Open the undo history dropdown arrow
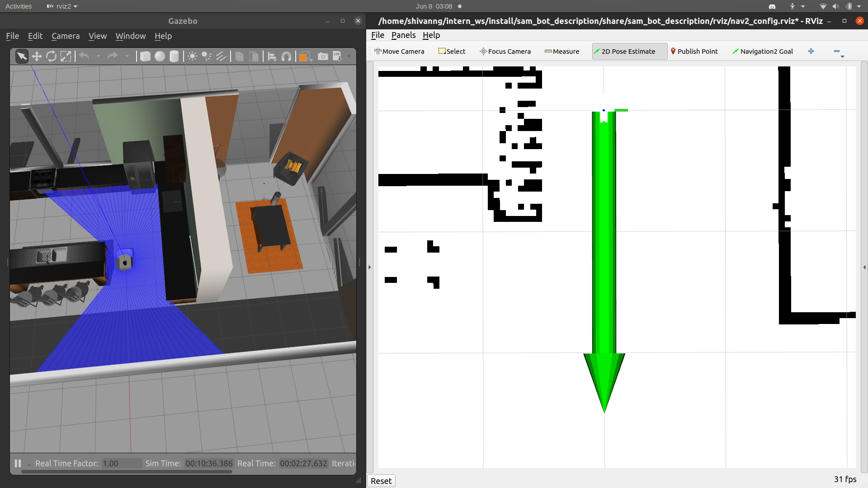 pos(98,56)
